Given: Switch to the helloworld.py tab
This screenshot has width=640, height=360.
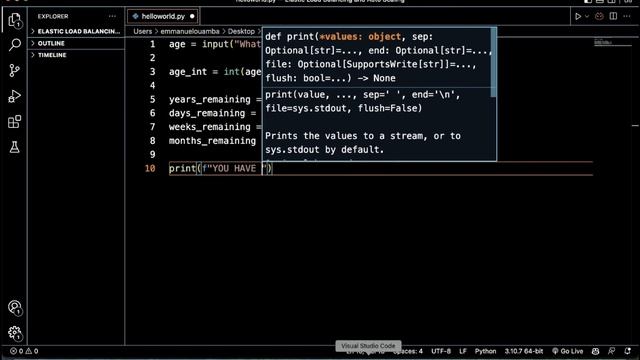Looking at the screenshot, I should [x=163, y=16].
